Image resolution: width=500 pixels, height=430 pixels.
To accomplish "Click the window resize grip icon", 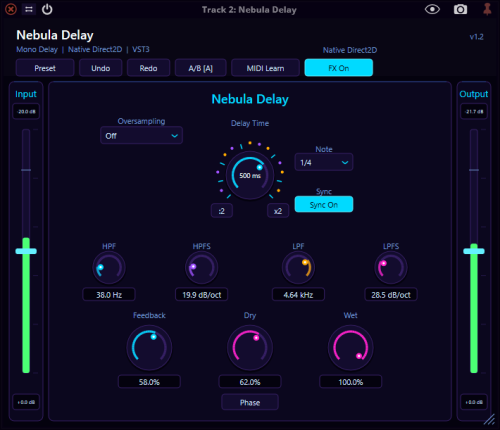I will pos(489,420).
